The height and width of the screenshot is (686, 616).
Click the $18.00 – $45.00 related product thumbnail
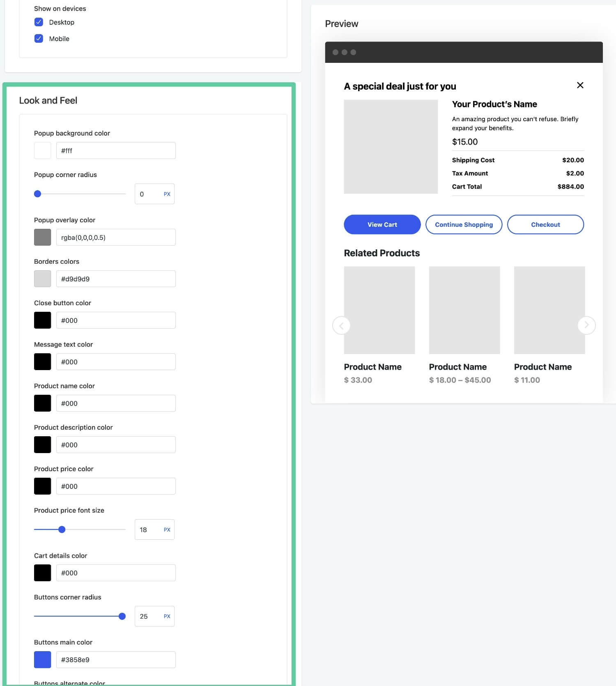tap(464, 310)
